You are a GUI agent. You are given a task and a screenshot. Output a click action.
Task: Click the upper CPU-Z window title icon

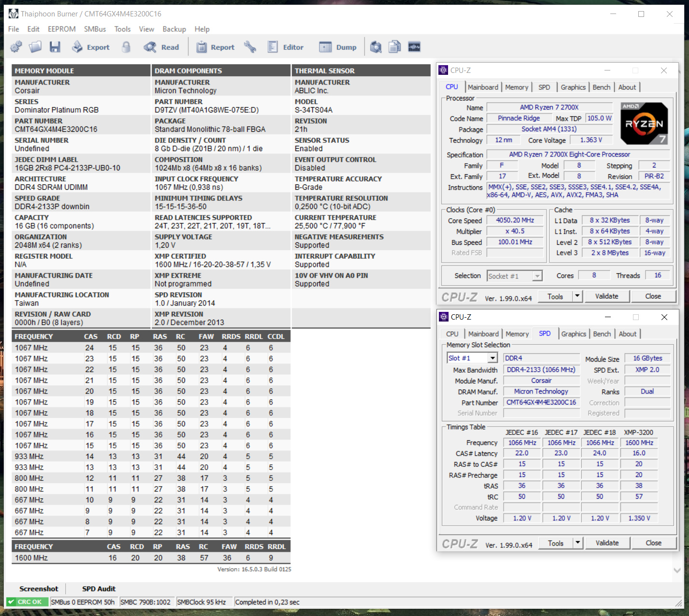(x=443, y=70)
